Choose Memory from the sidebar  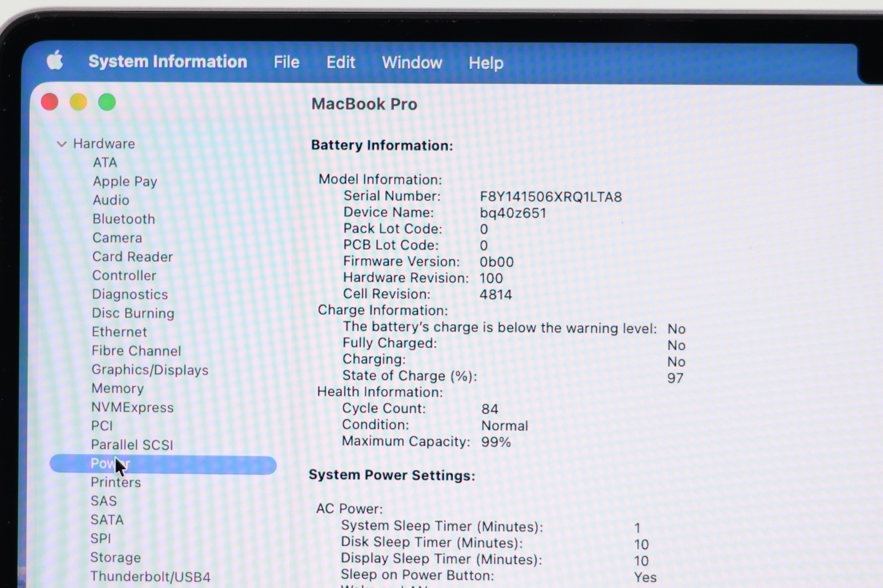(118, 388)
